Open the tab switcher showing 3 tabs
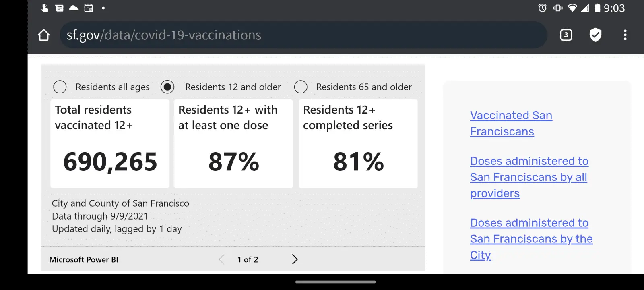This screenshot has height=290, width=644. (x=566, y=35)
